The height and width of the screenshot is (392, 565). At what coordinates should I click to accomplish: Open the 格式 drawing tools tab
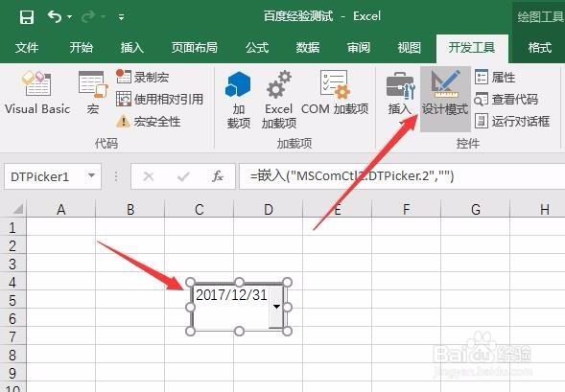(x=539, y=48)
